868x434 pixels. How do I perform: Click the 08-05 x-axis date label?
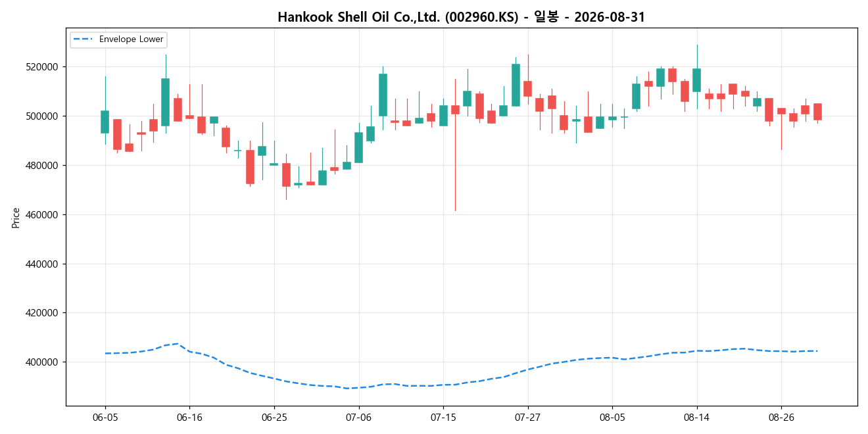coord(612,417)
